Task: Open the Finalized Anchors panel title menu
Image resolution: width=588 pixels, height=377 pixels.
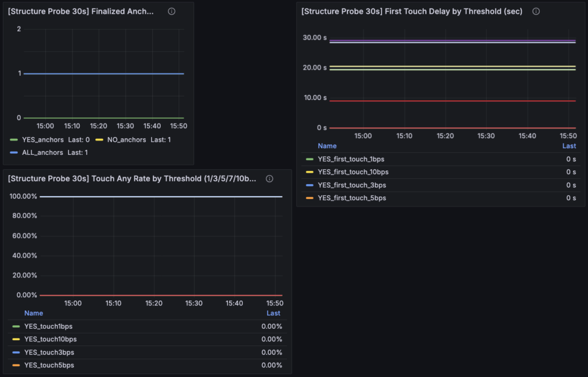Action: tap(80, 11)
